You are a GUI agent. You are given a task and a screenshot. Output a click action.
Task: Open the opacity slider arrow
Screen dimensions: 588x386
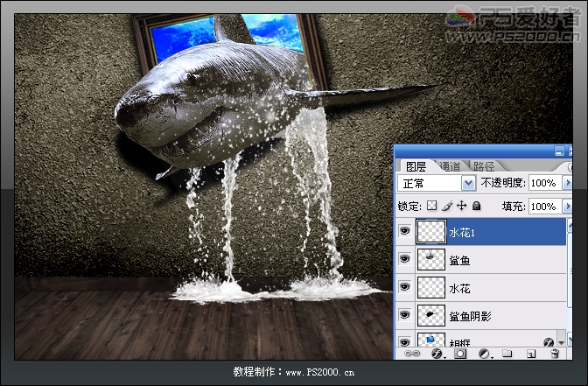[x=567, y=183]
